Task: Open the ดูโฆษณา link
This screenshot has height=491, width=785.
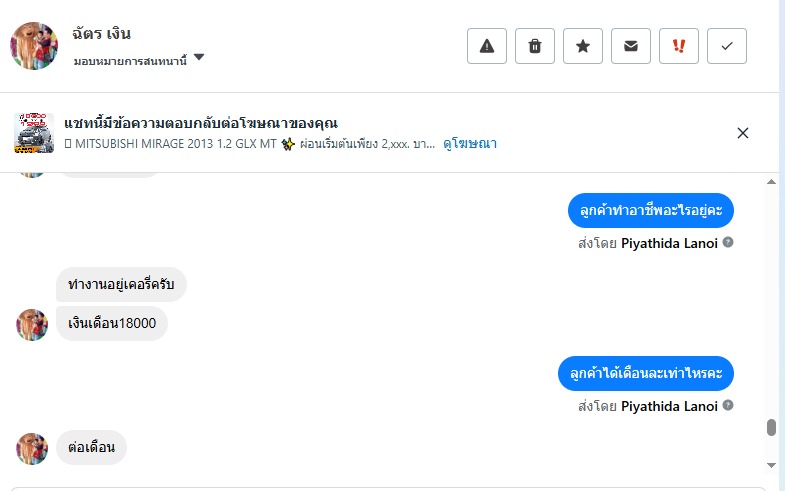Action: pos(471,144)
